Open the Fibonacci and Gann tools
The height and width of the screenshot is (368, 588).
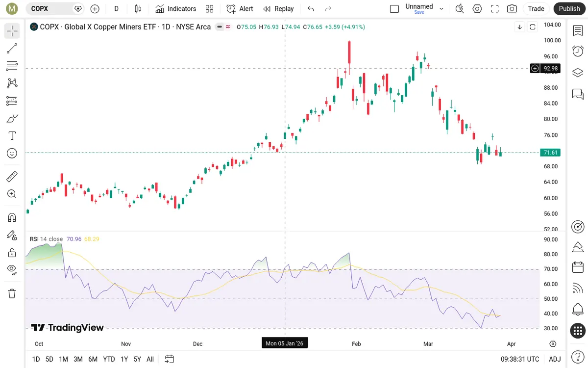(12, 66)
